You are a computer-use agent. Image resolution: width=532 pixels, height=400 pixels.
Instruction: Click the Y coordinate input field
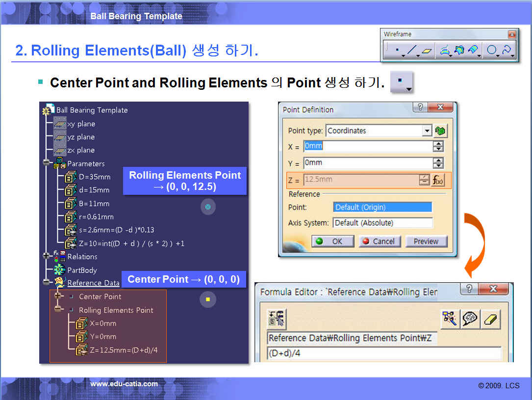coord(367,163)
